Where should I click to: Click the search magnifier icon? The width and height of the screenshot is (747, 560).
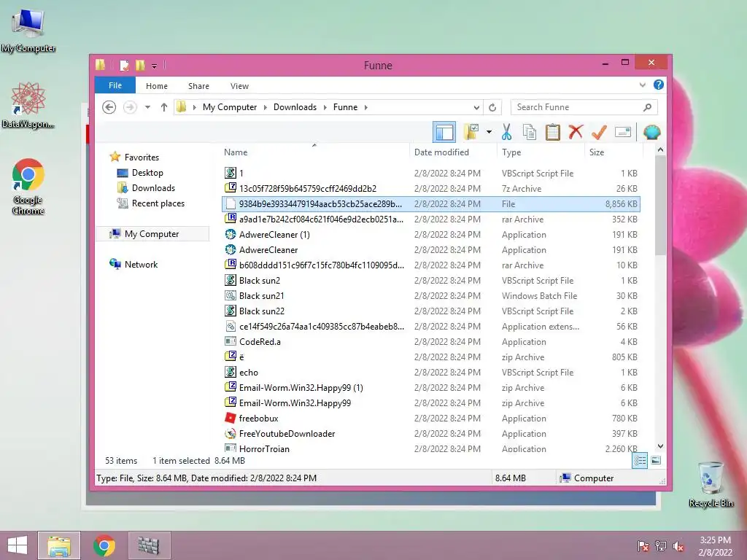point(647,107)
